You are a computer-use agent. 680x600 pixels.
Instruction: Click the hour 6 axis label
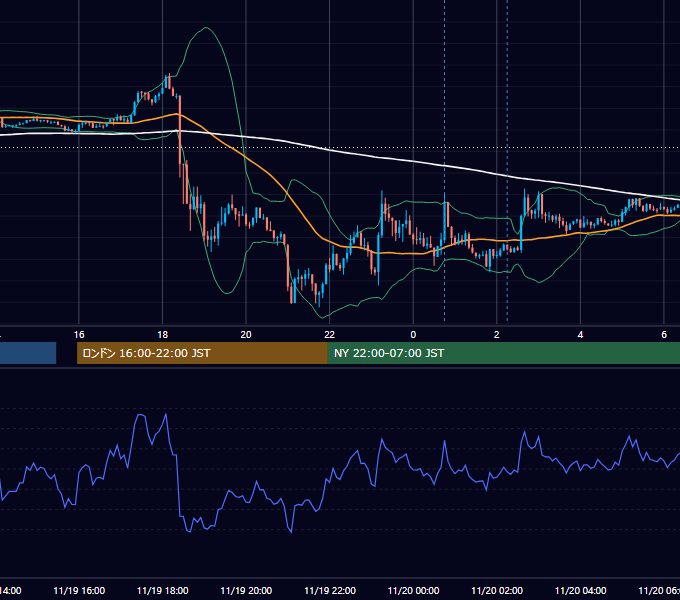click(x=664, y=335)
